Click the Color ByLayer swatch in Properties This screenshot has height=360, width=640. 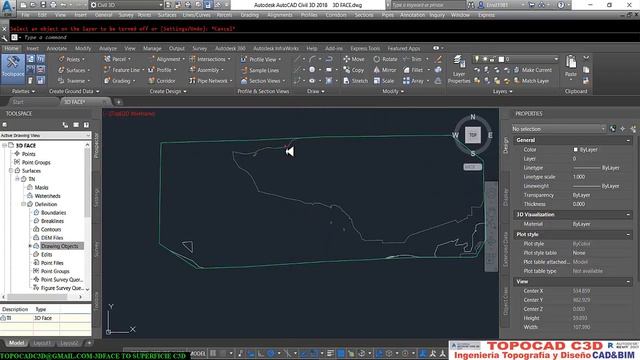[576, 150]
